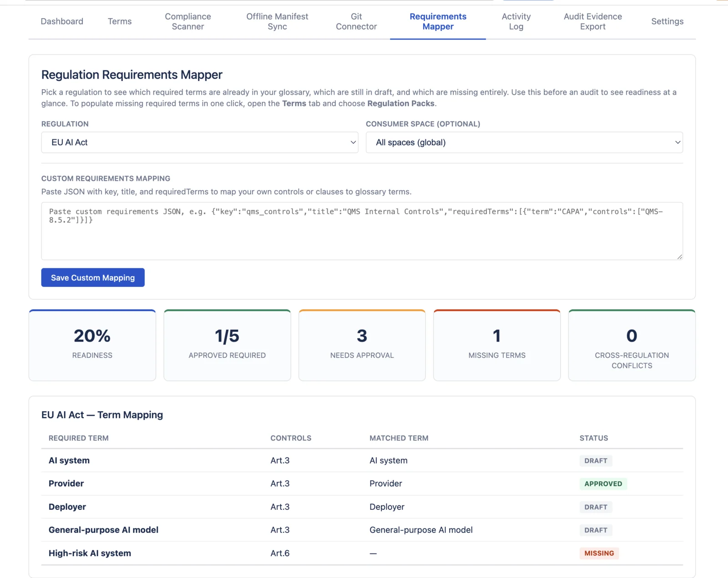This screenshot has height=578, width=728.
Task: Open the Compliance Scanner tab
Action: pos(188,21)
